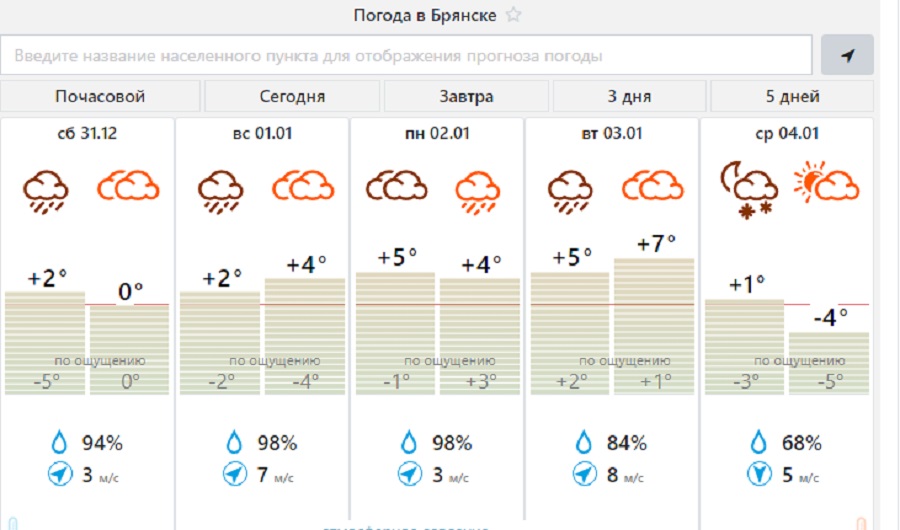Click the rain cloud icon under сб 31.12
The image size is (900, 530).
[x=46, y=192]
